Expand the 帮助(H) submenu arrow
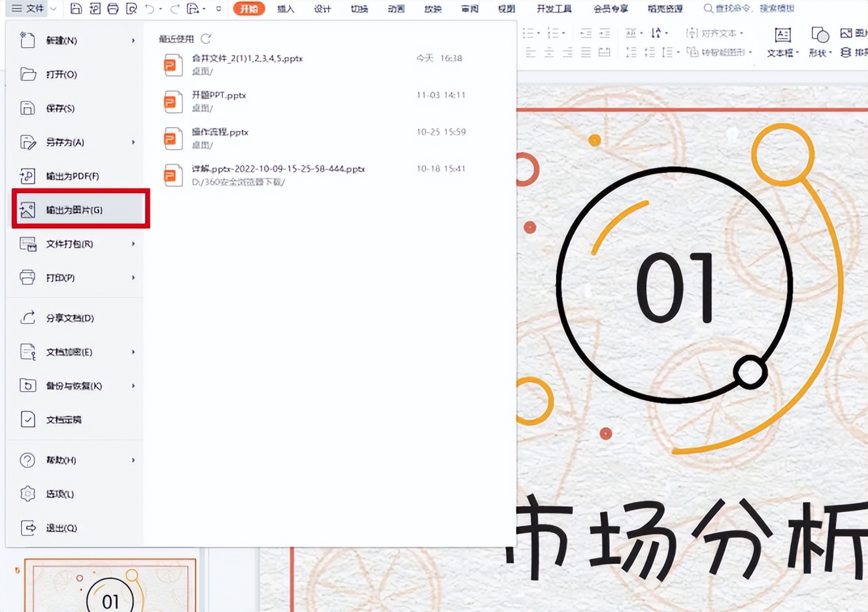 (133, 460)
